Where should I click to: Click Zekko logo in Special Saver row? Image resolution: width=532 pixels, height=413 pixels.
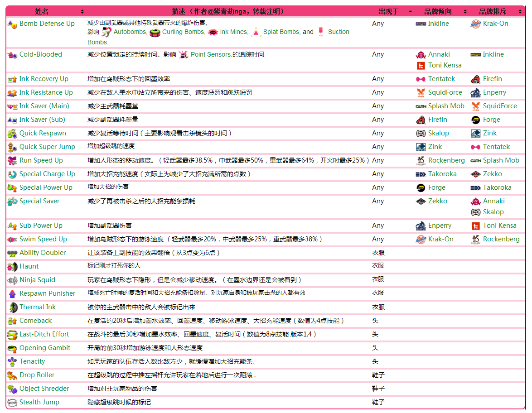pyautogui.click(x=421, y=202)
